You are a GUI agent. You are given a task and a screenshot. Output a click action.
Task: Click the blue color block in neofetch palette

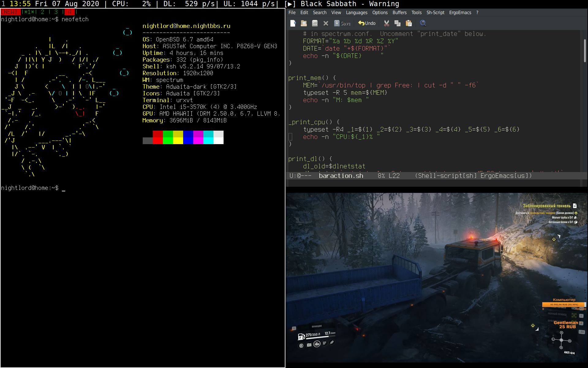pyautogui.click(x=188, y=137)
